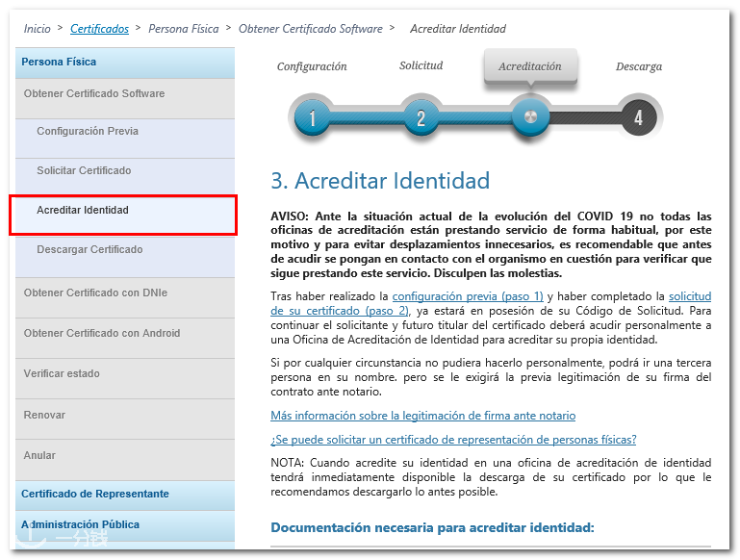
Task: Select the Acreditación step label
Action: pyautogui.click(x=530, y=66)
